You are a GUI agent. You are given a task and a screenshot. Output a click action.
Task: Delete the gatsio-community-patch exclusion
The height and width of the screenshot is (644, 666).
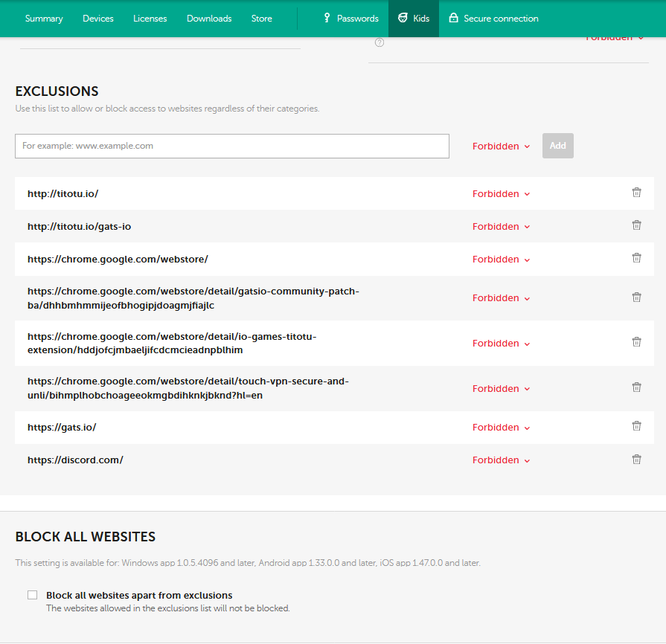636,297
